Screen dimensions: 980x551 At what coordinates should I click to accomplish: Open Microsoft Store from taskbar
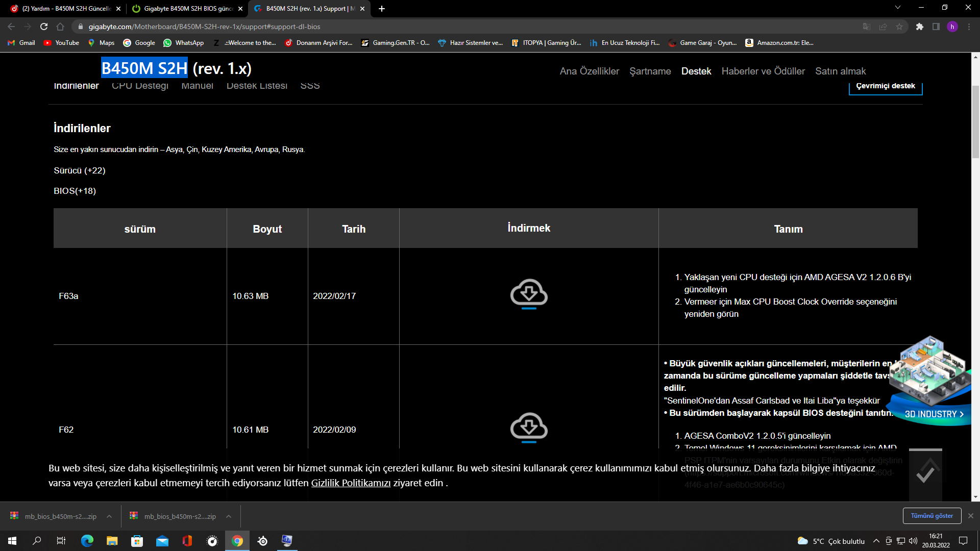(x=137, y=541)
